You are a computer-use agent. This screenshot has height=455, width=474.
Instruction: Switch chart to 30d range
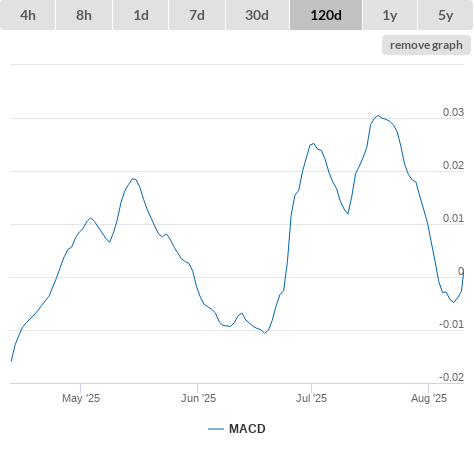pos(257,15)
